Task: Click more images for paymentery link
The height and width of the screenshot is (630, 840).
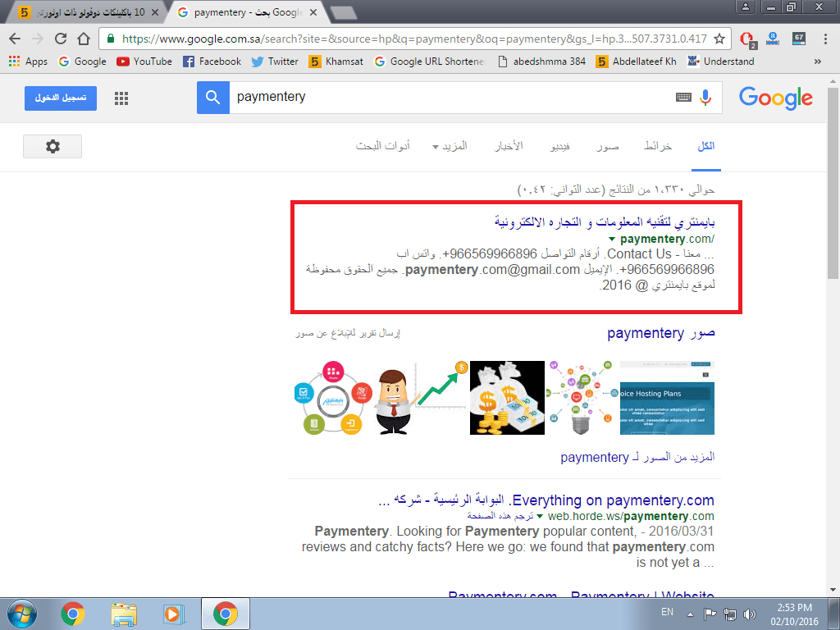Action: tap(637, 457)
